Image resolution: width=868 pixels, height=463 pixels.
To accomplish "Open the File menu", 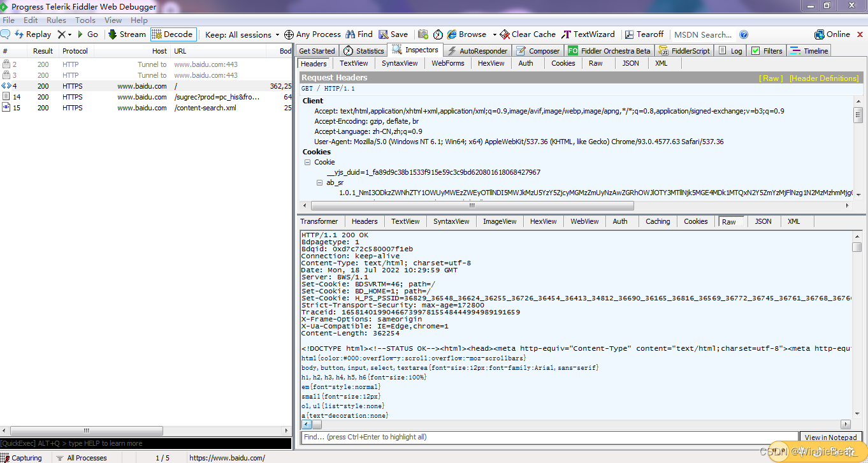I will point(9,20).
